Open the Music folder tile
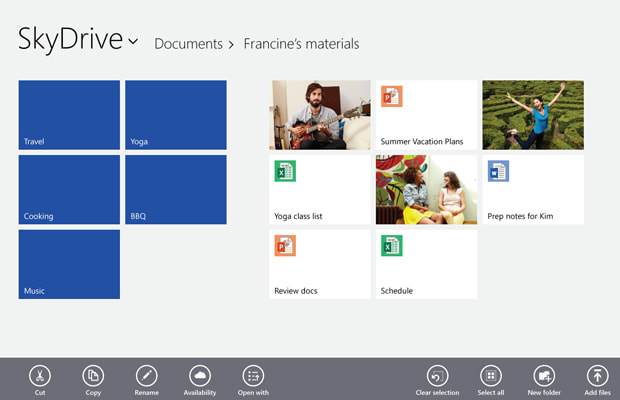 pos(69,264)
